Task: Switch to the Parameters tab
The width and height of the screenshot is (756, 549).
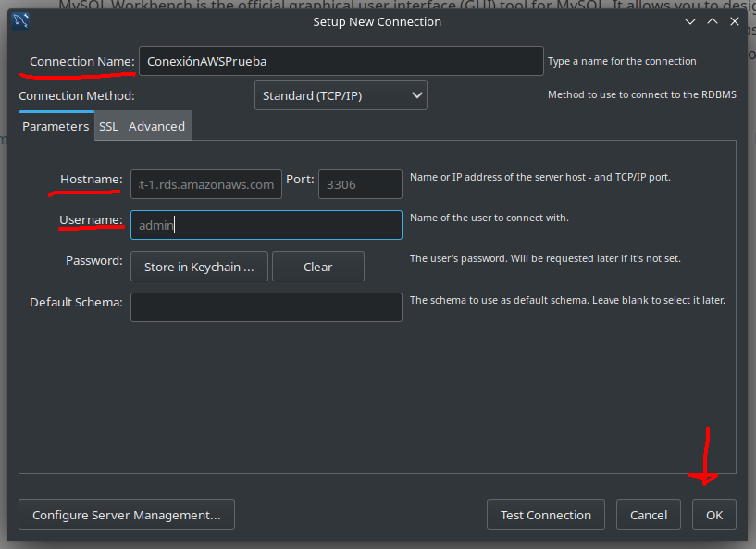Action: 56,126
